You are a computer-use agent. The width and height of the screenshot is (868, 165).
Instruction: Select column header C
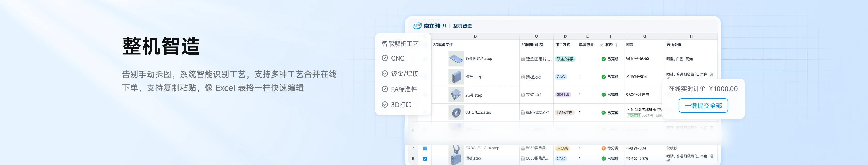coord(536,36)
